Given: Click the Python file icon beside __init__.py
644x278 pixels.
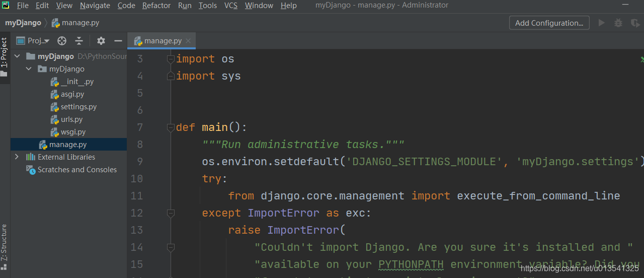Looking at the screenshot, I should 54,82.
